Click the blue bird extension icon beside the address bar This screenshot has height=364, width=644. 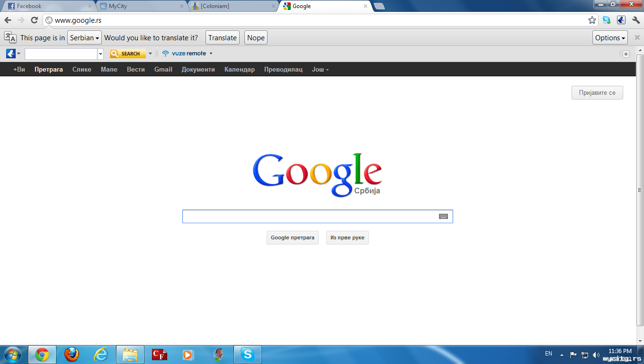click(x=621, y=20)
